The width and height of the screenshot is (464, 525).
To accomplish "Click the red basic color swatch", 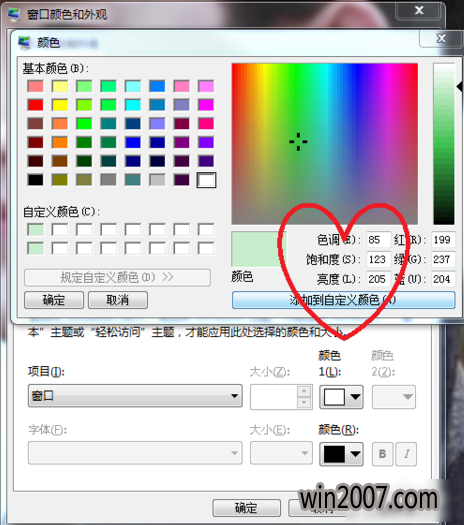I will tap(35, 105).
